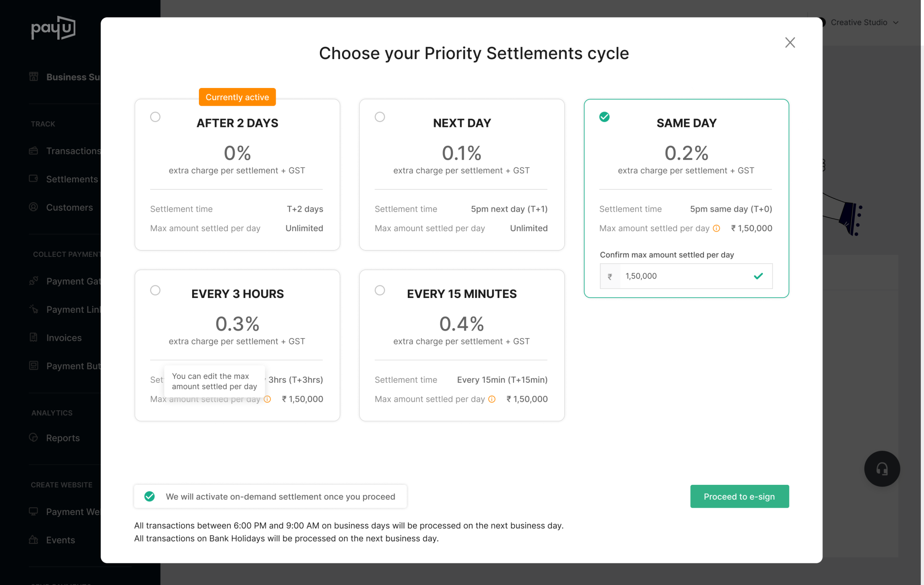Click the green tick in amount field
The width and height of the screenshot is (924, 585).
[758, 276]
